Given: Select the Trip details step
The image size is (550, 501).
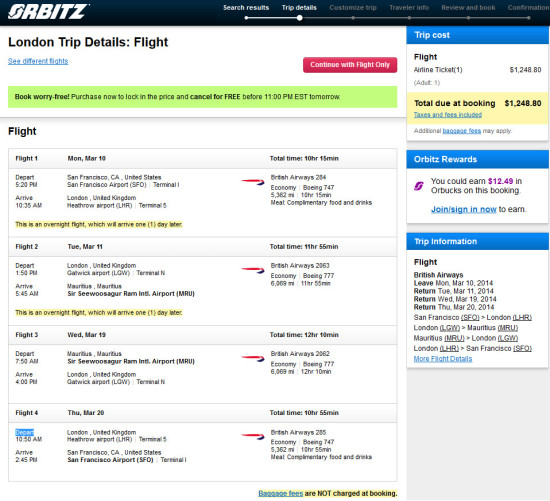Looking at the screenshot, I should [299, 8].
